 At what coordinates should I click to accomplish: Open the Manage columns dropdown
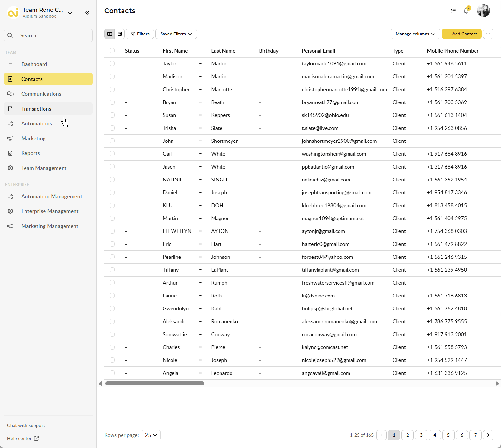pos(415,34)
